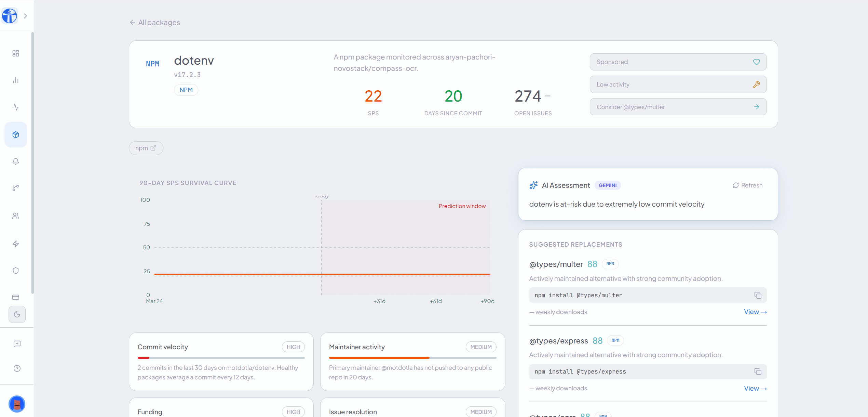Open the npm external link chip
The width and height of the screenshot is (868, 417).
click(146, 148)
